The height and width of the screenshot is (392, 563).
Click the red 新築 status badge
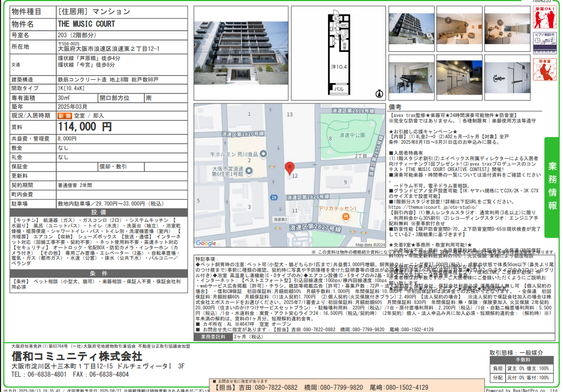click(65, 116)
